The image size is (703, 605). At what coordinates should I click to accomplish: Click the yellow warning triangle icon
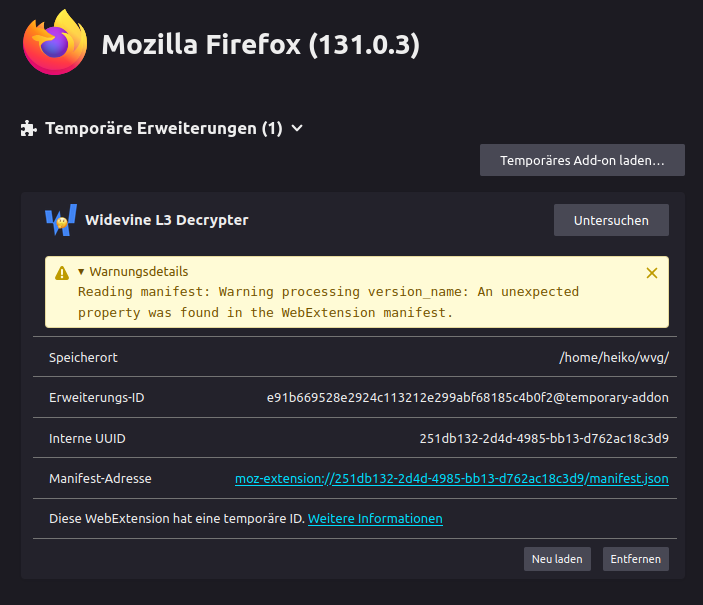pyautogui.click(x=62, y=272)
